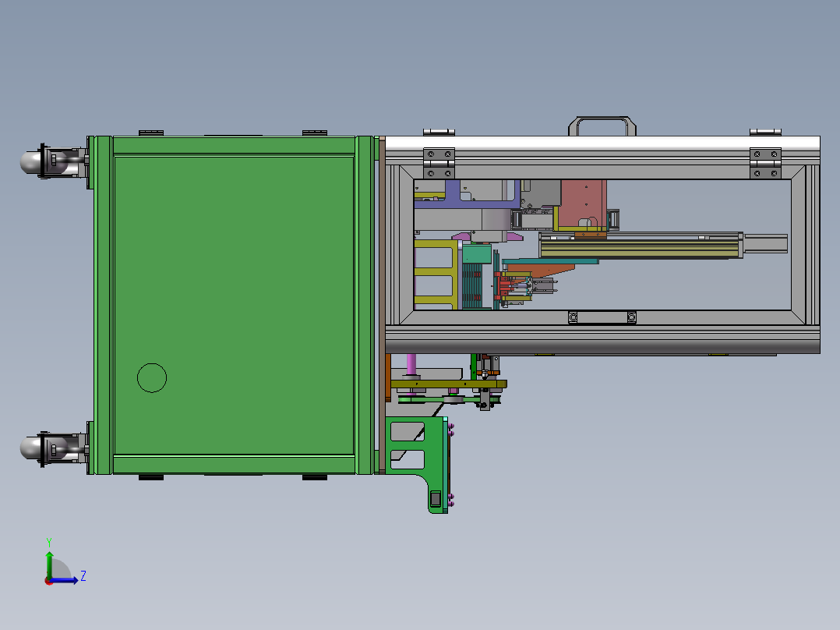Click the green Y axis of the triad
The height and width of the screenshot is (630, 840).
tap(49, 564)
